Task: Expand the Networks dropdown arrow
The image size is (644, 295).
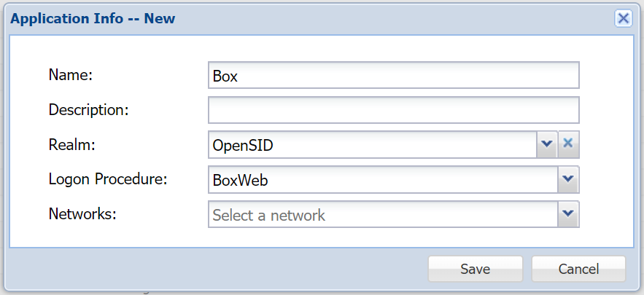Action: click(568, 214)
